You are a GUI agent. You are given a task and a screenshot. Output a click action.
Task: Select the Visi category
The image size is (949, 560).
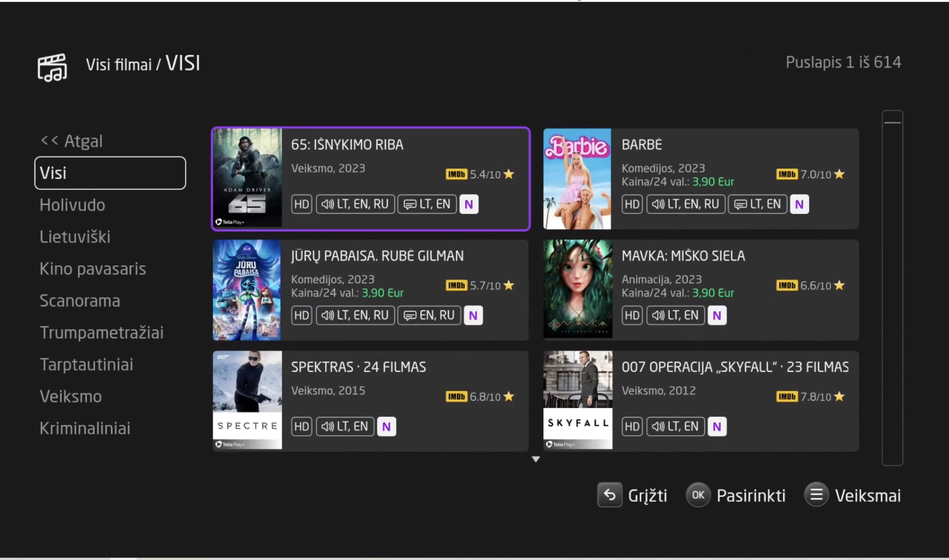pos(110,173)
